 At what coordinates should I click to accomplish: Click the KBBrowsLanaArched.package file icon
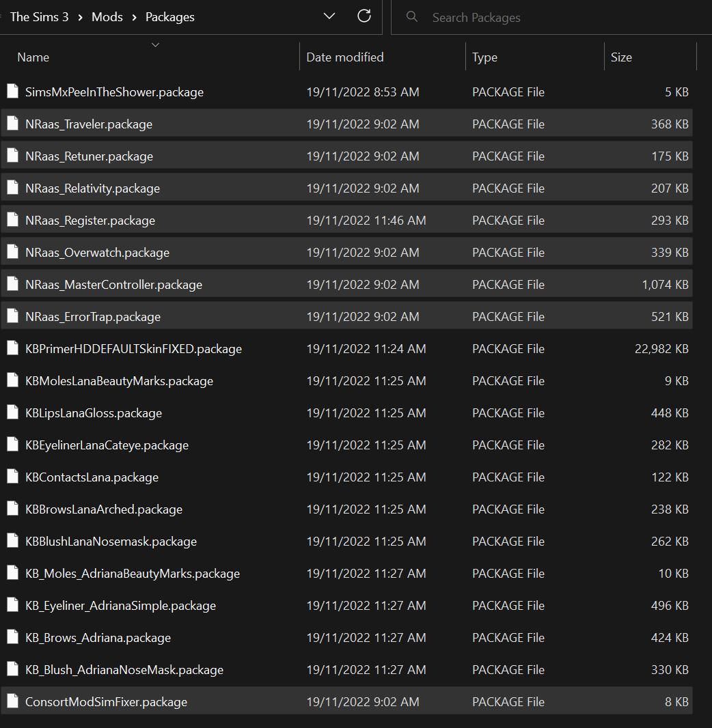point(12,508)
